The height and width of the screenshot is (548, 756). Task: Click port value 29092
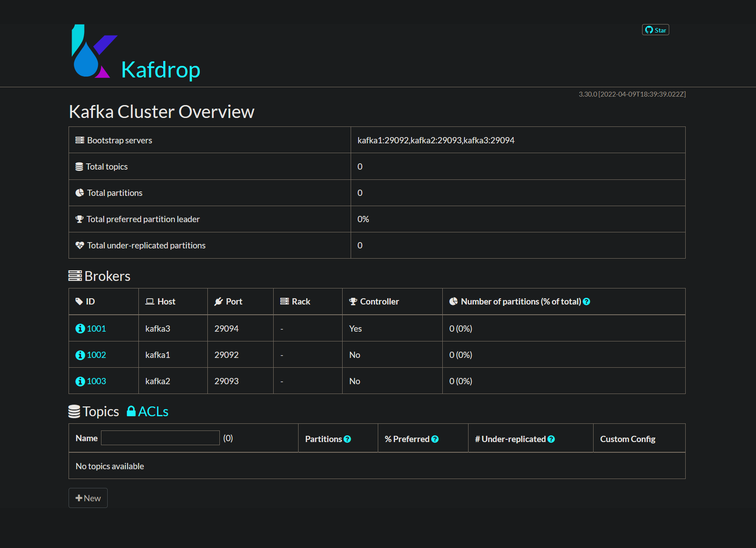226,355
